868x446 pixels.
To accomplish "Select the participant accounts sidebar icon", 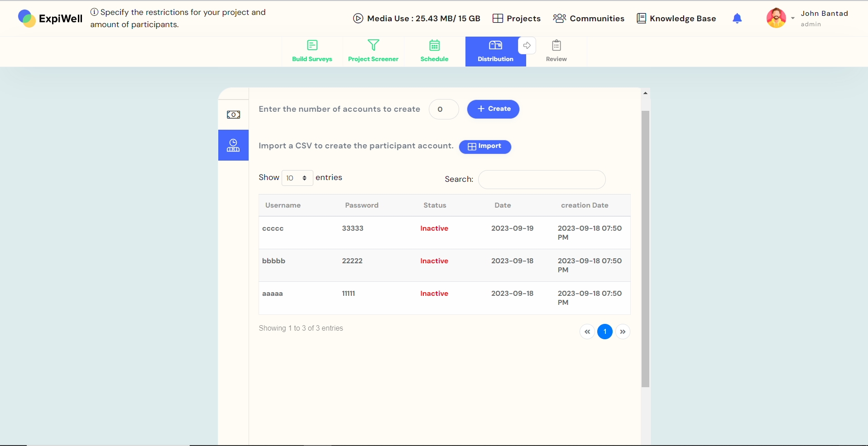I will click(x=233, y=145).
